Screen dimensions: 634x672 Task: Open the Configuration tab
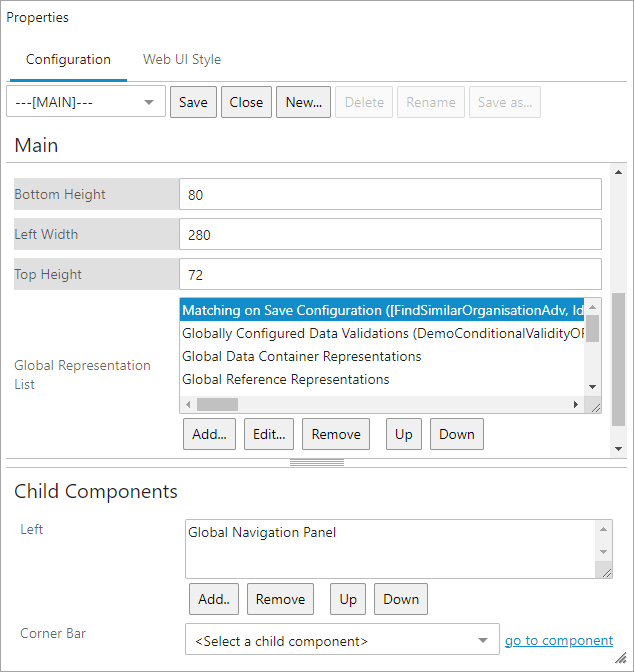tap(68, 59)
